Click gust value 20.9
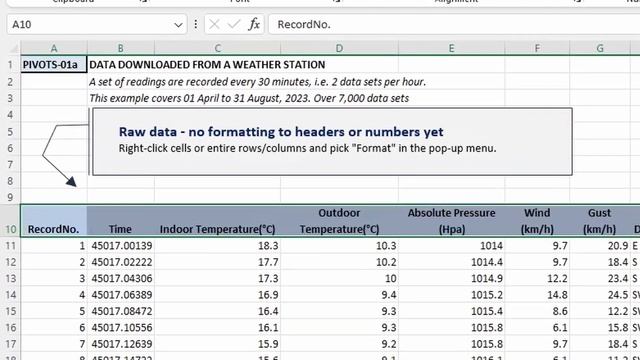This screenshot has width=640, height=360. (600, 246)
